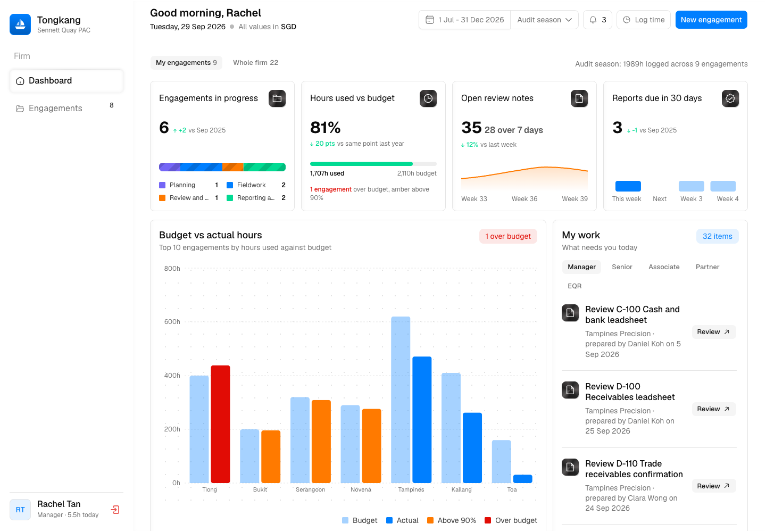Open Dashboard in the sidebar
This screenshot has height=532, width=766.
click(x=66, y=81)
